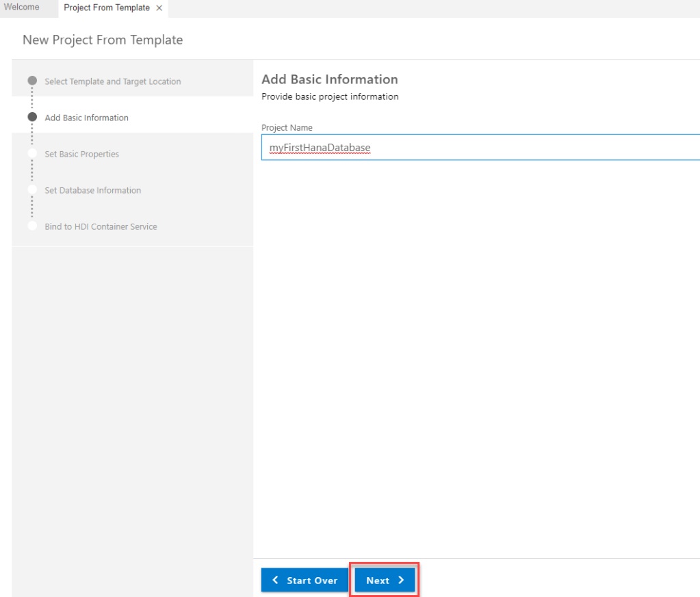
Task: Click the Bind to HDI Container step circle
Action: click(32, 226)
